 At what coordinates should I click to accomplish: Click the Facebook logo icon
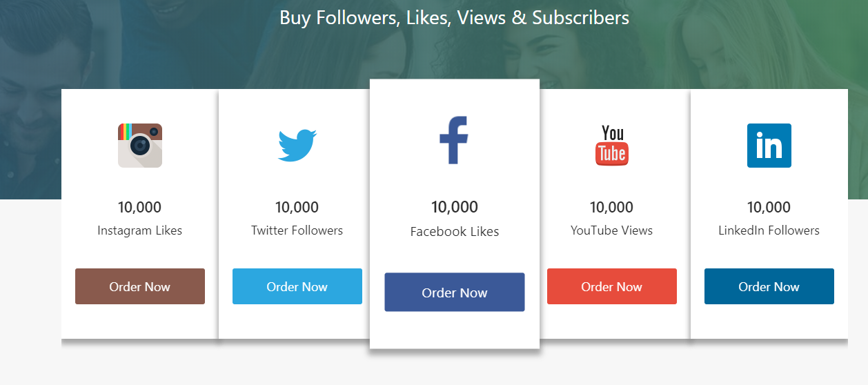(x=454, y=140)
